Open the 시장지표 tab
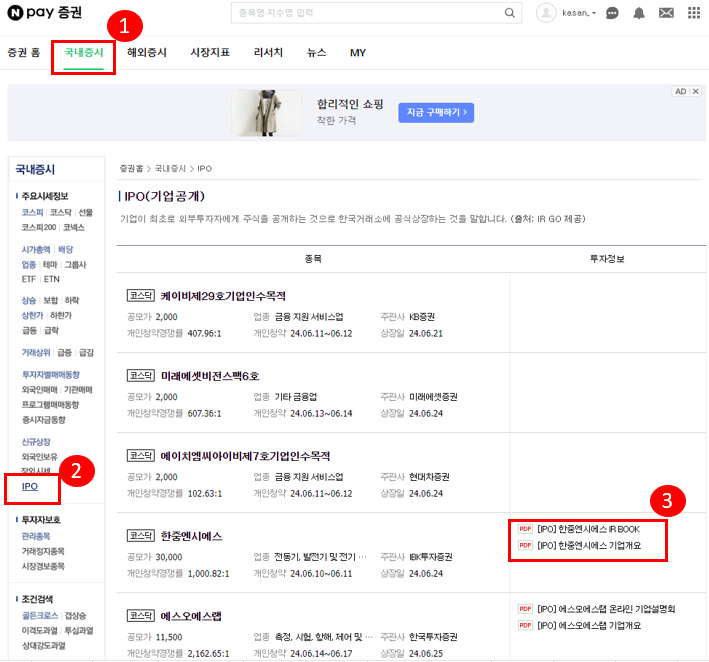The height and width of the screenshot is (662, 709). (210, 52)
